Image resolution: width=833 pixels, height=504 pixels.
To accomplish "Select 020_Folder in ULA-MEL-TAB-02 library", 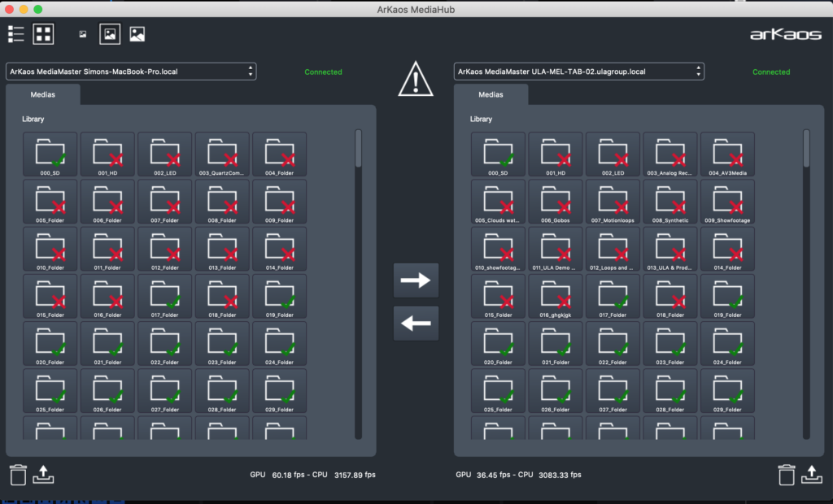I will point(498,343).
